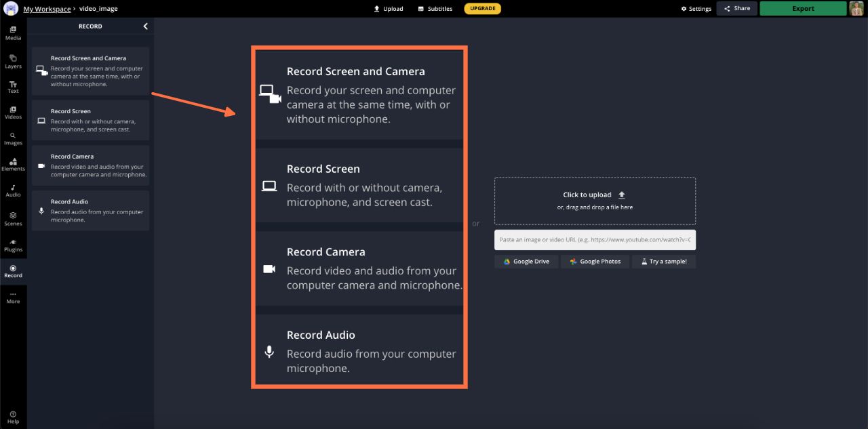Open the Audio sidebar panel
This screenshot has height=429, width=868.
click(x=13, y=190)
